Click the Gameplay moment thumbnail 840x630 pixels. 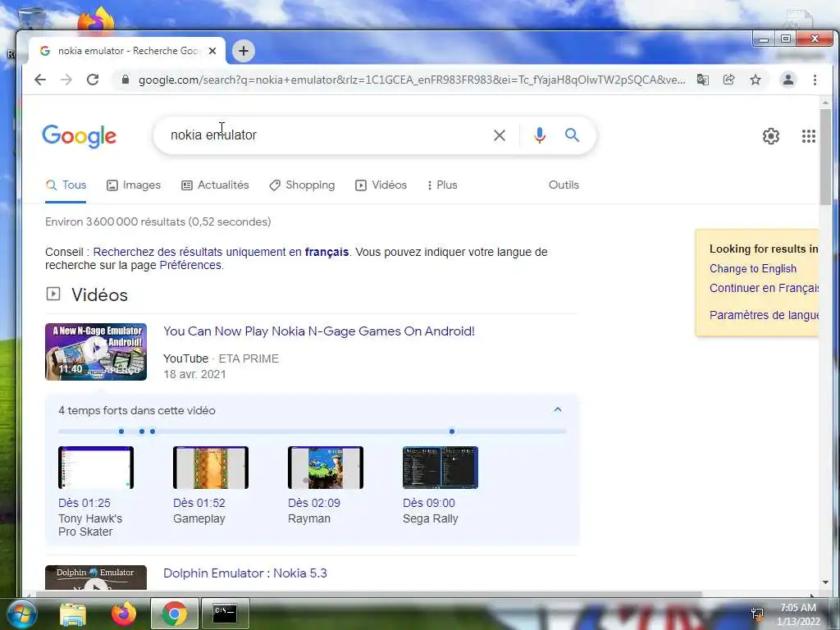coord(211,468)
